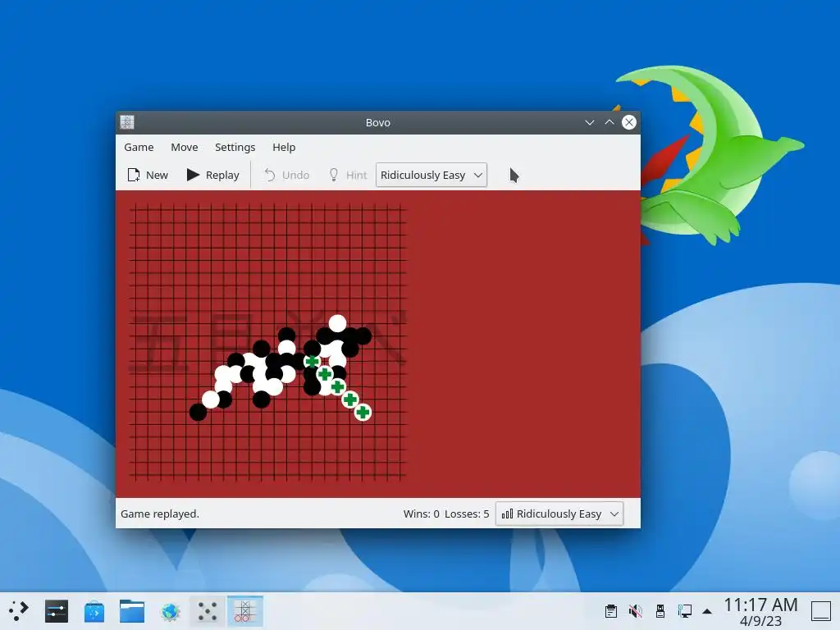Click the Wins: 0 status text
The height and width of the screenshot is (630, 840).
click(x=421, y=514)
